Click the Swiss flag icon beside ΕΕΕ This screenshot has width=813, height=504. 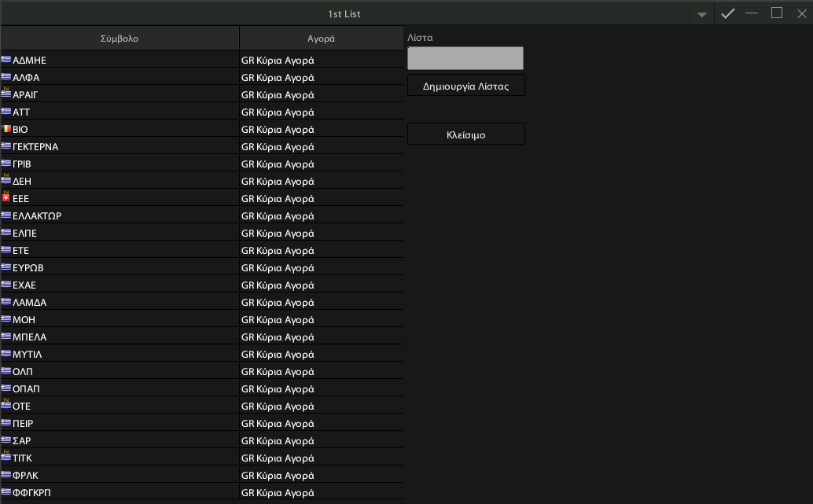(x=6, y=197)
